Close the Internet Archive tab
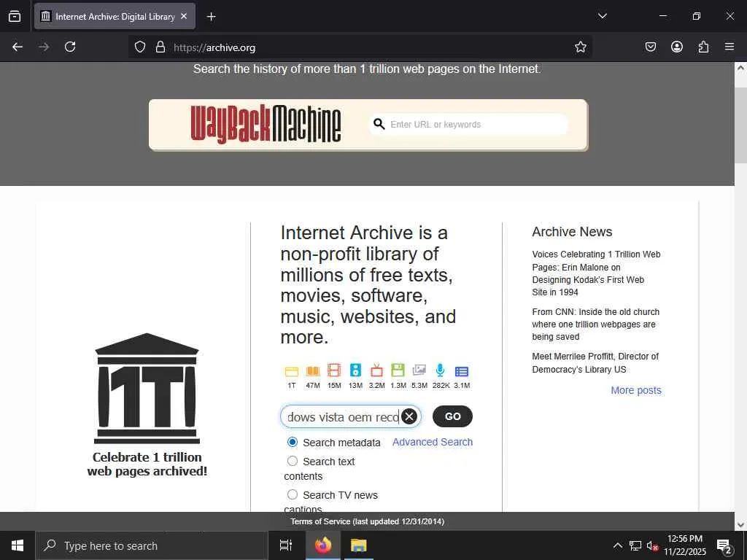Viewport: 747px width, 560px height. click(184, 16)
